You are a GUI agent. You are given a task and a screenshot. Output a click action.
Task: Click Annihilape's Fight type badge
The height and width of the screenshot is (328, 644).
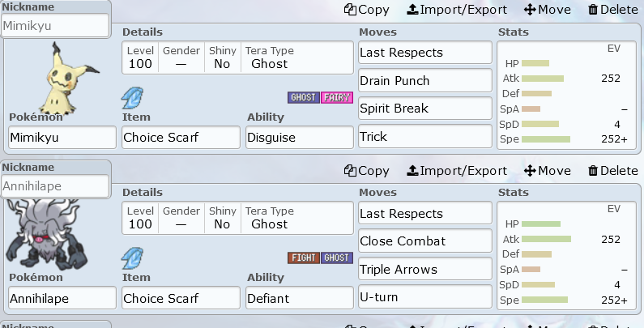pos(304,258)
